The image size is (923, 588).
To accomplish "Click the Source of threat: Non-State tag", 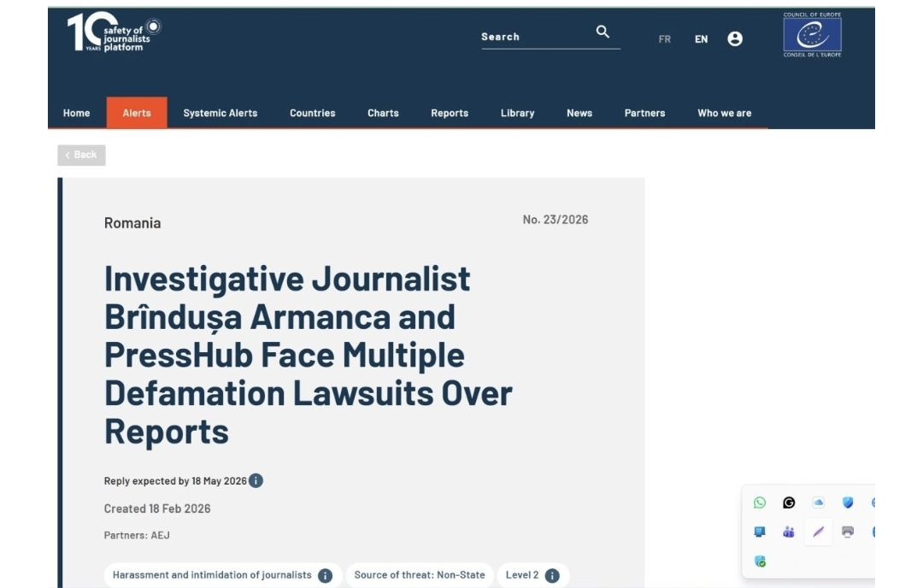I will click(x=420, y=575).
